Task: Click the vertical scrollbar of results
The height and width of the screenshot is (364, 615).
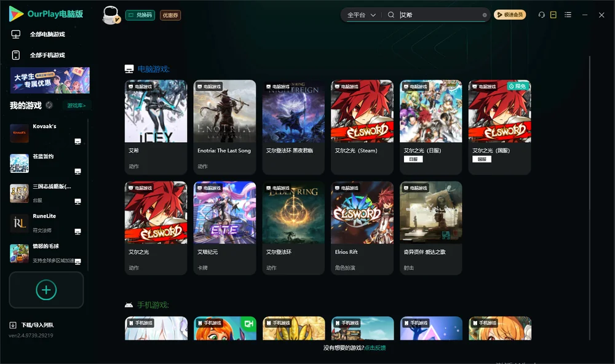Action: coord(589,198)
